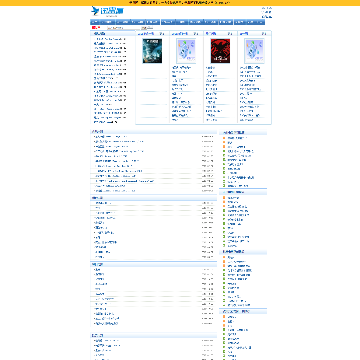Screen dimensions: 360x360
Task: Open the first title under the red eagle poster
Action: (211, 68)
